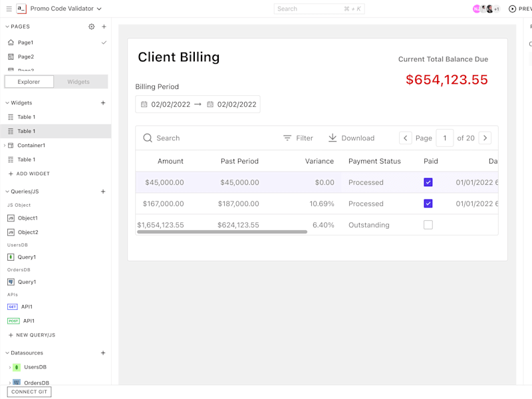Click the pages settings gear icon

click(x=92, y=27)
